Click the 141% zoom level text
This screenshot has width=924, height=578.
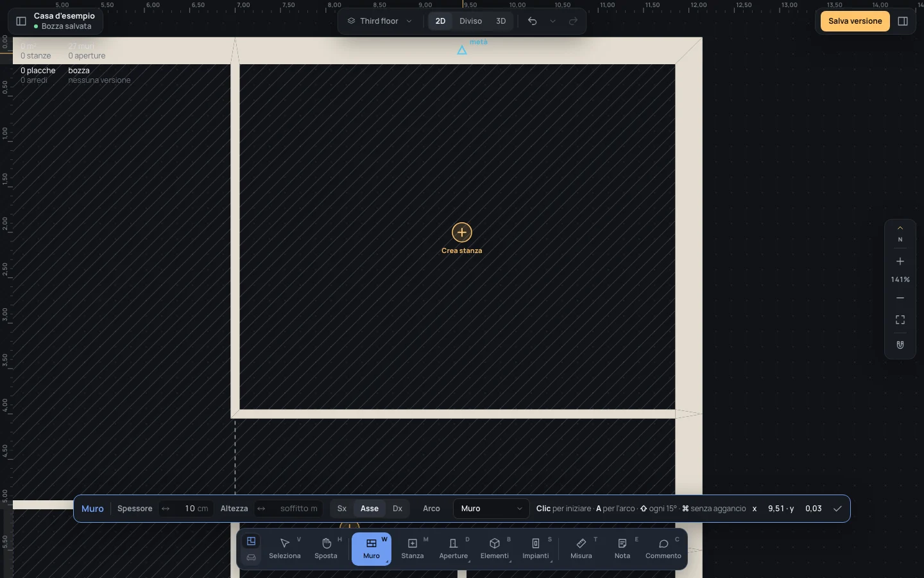coord(900,280)
